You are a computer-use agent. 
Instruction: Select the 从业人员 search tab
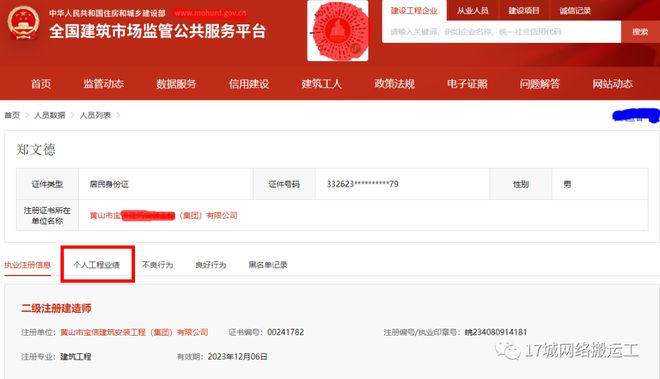[473, 11]
